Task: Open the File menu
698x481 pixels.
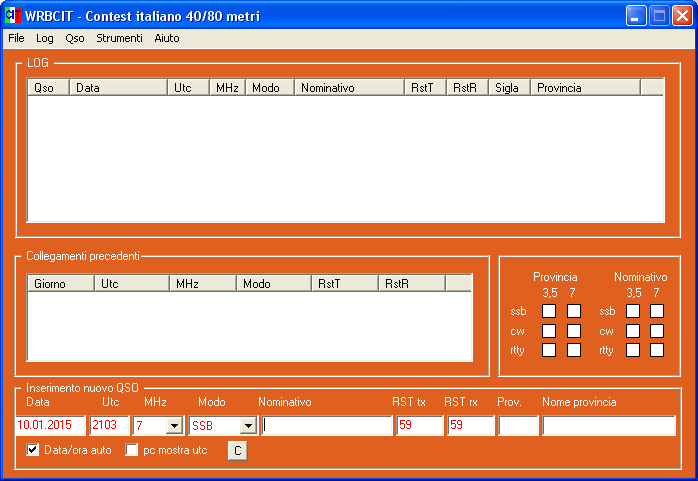Action: point(16,38)
